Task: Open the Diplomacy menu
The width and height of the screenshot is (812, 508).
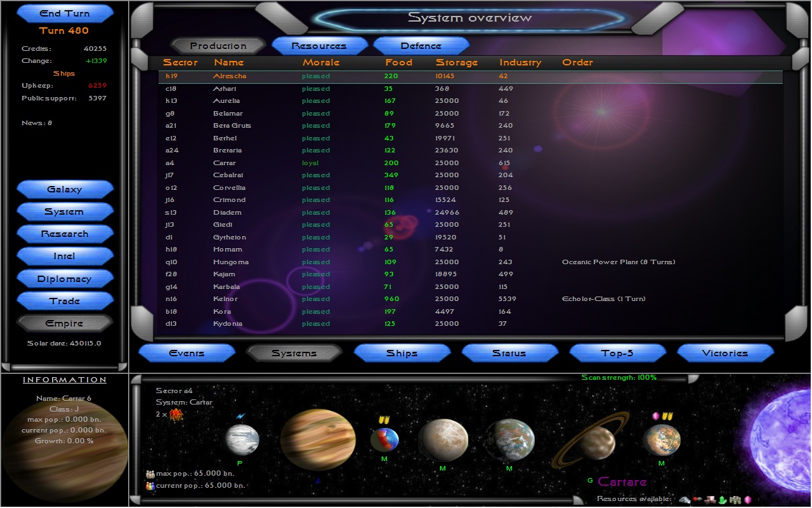Action: point(65,279)
